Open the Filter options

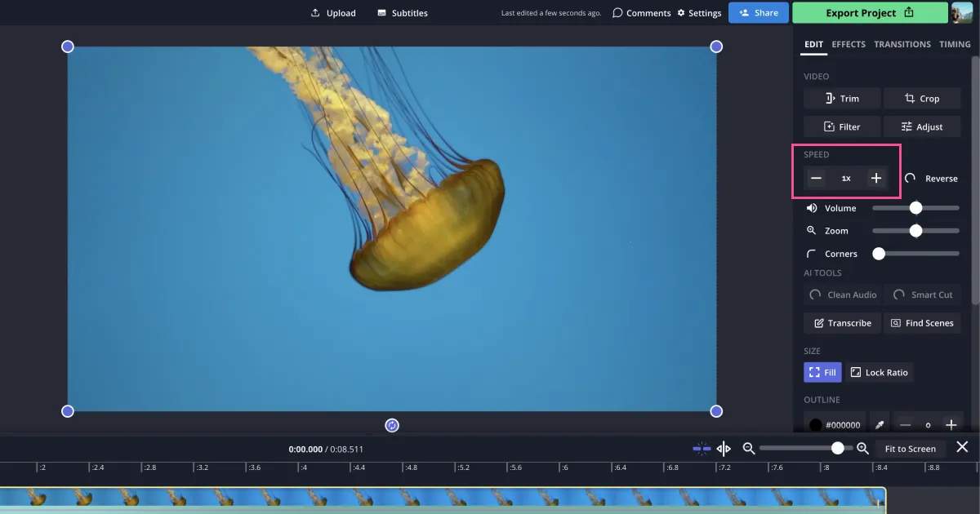[x=842, y=126]
